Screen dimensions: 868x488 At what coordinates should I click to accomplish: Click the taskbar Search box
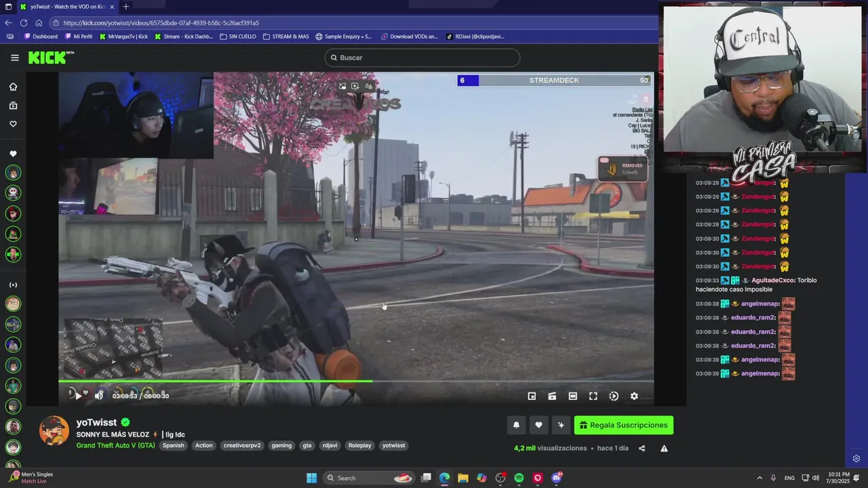(368, 478)
